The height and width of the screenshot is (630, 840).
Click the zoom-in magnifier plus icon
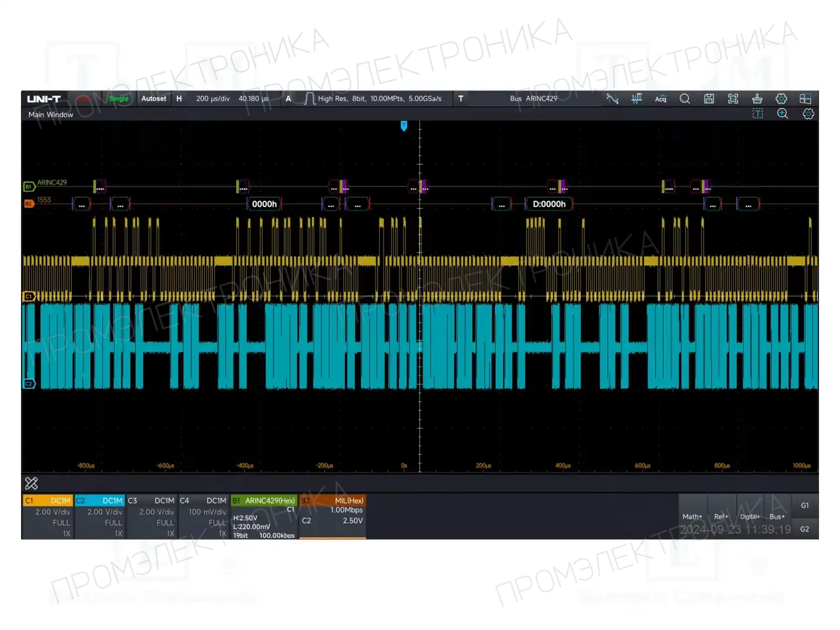pos(783,114)
